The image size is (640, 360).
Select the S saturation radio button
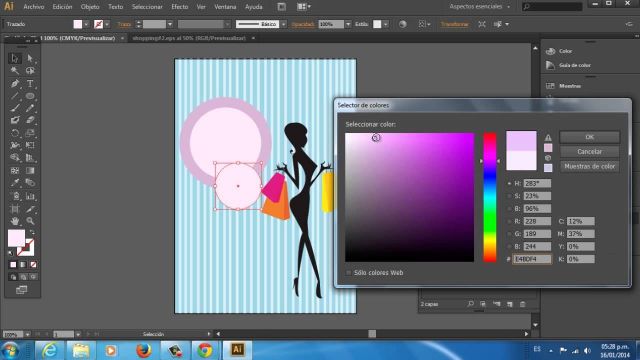509,196
